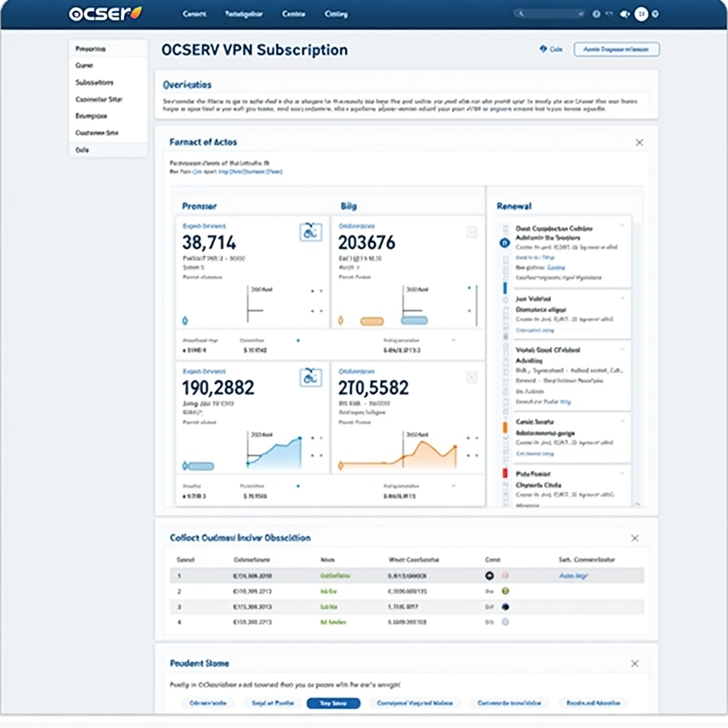Select the last pill under Peudent Stome
The height and width of the screenshot is (728, 728).
coord(593,703)
